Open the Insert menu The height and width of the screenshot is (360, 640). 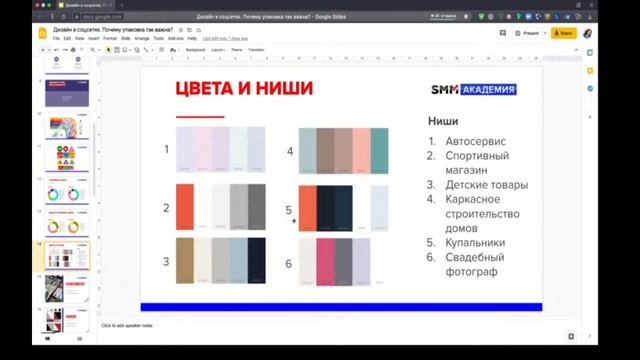(x=94, y=38)
